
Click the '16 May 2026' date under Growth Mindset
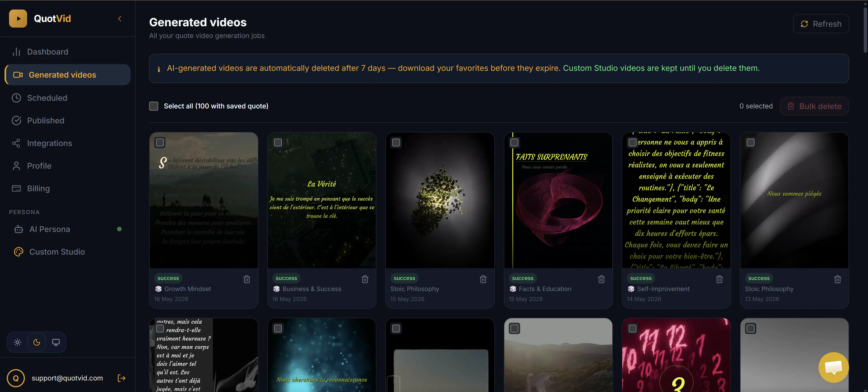click(x=171, y=299)
